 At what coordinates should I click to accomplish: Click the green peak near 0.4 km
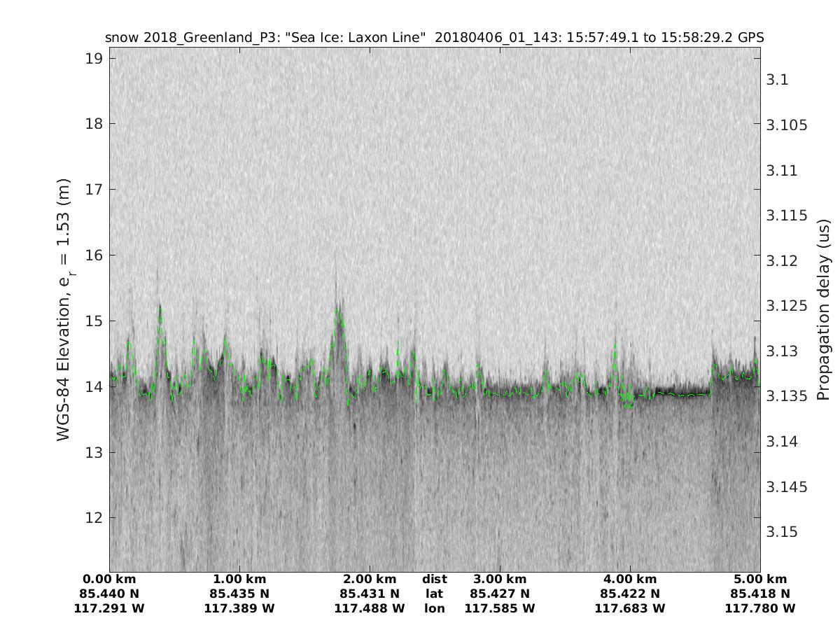(x=160, y=308)
